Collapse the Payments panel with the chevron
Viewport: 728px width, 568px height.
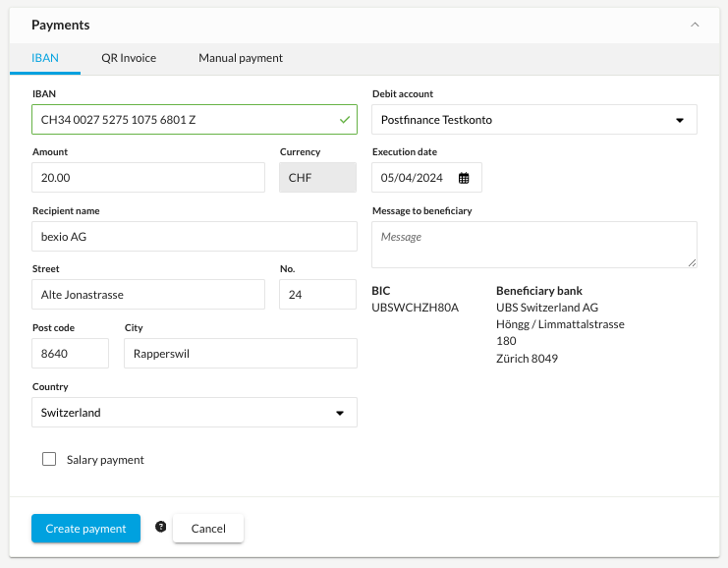[x=695, y=25]
